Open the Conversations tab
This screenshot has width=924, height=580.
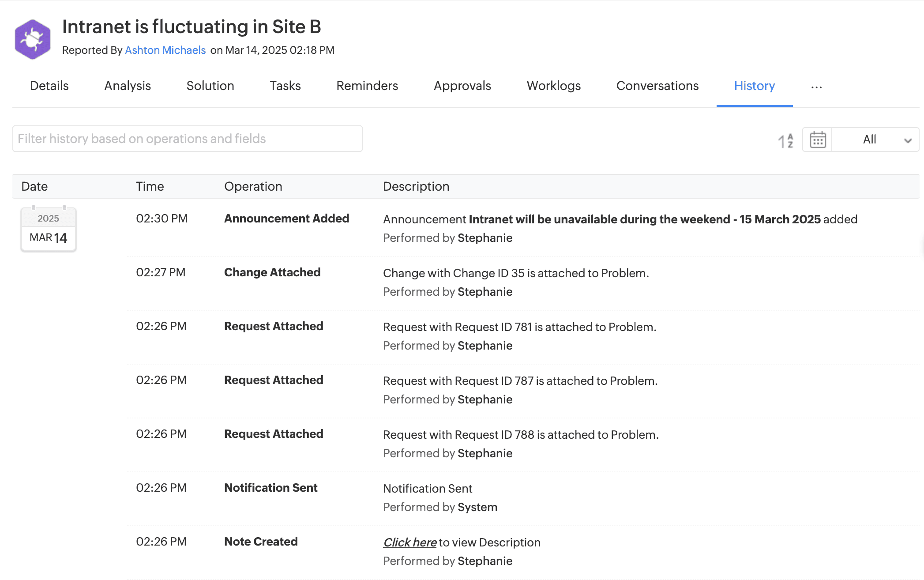pos(657,86)
